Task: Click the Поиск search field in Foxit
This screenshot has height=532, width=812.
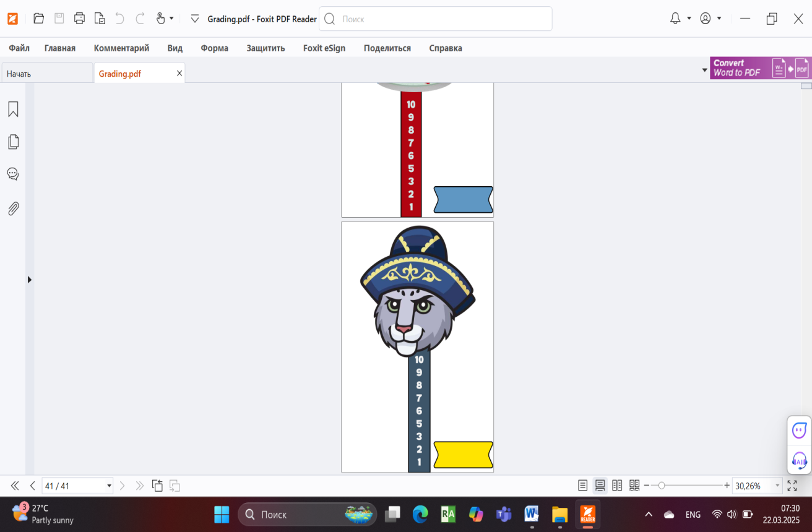Action: pyautogui.click(x=435, y=19)
